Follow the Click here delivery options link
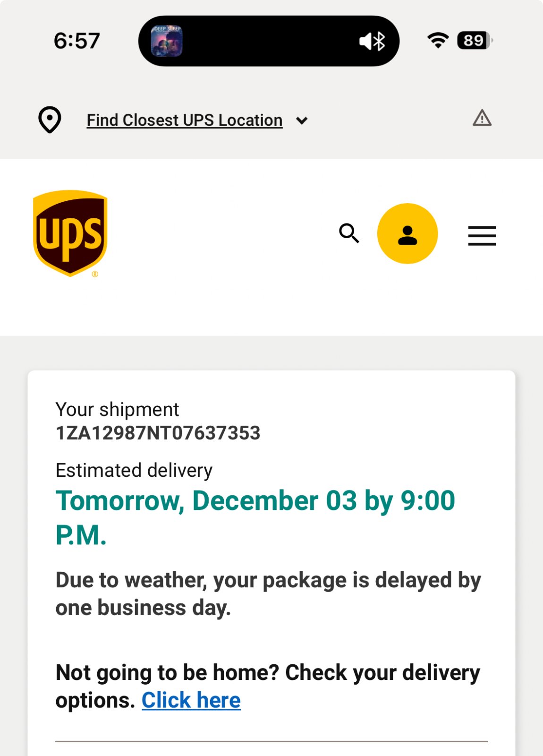543x756 pixels. pyautogui.click(x=191, y=700)
